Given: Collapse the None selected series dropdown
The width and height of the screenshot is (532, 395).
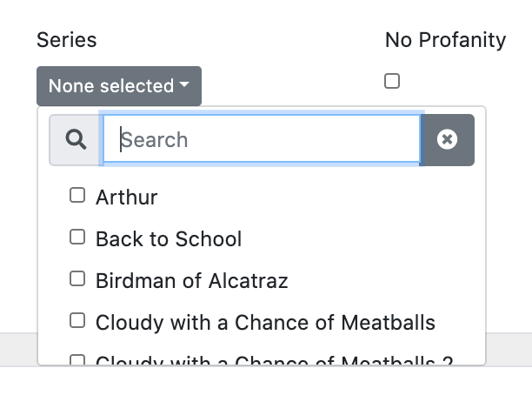Looking at the screenshot, I should pyautogui.click(x=118, y=86).
